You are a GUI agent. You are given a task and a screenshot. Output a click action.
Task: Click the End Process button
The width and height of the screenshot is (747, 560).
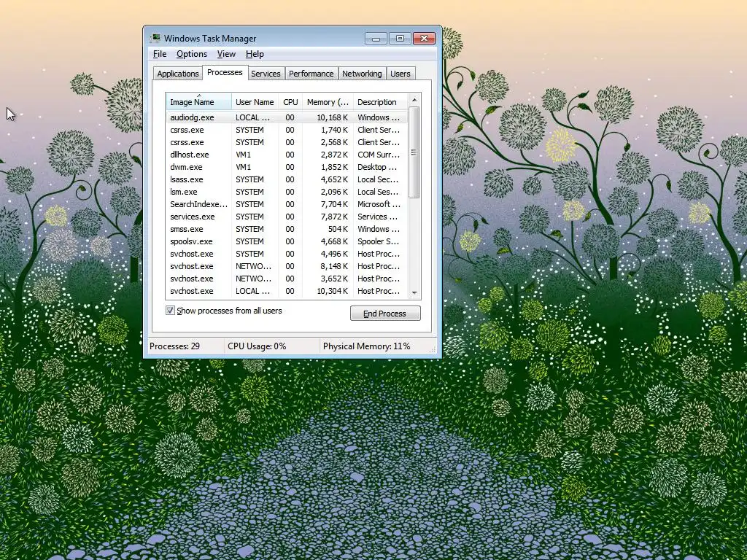tap(385, 314)
